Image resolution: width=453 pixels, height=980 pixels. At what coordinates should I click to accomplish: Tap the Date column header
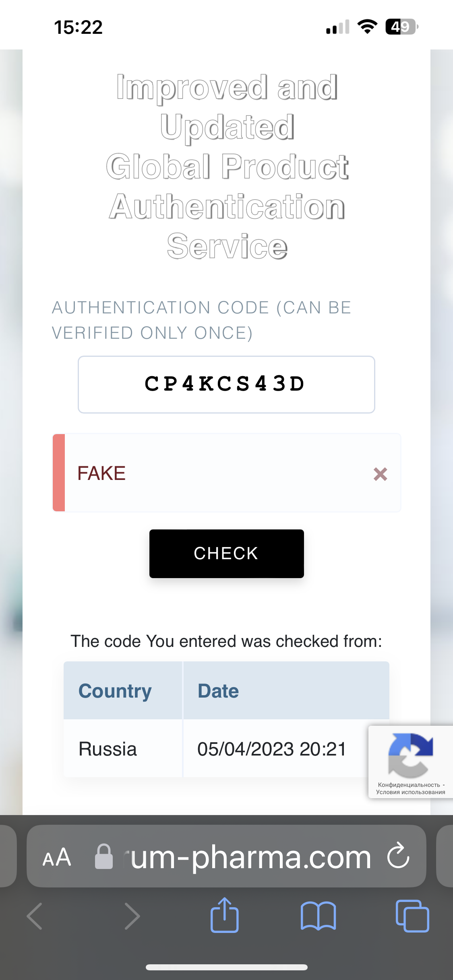point(218,691)
